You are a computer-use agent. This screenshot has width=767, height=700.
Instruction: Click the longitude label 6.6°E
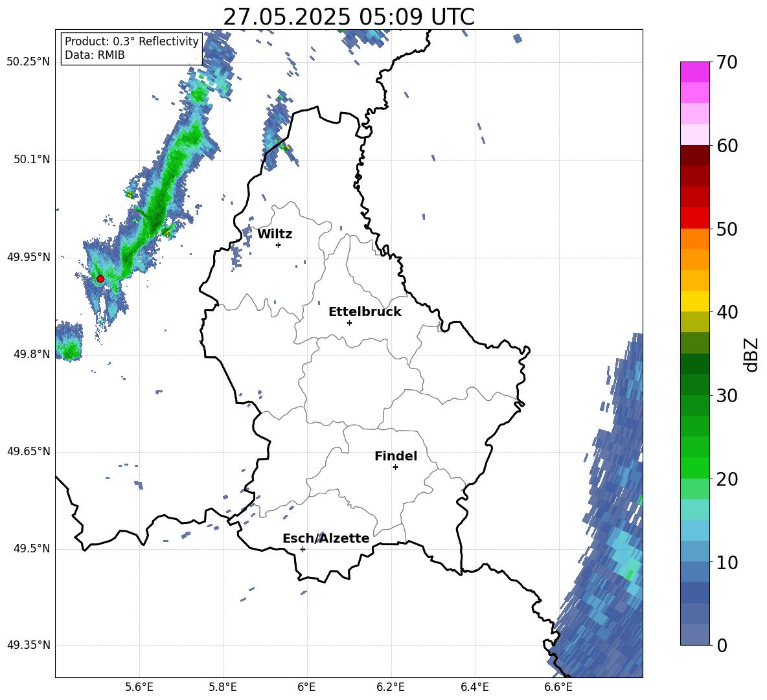(558, 687)
